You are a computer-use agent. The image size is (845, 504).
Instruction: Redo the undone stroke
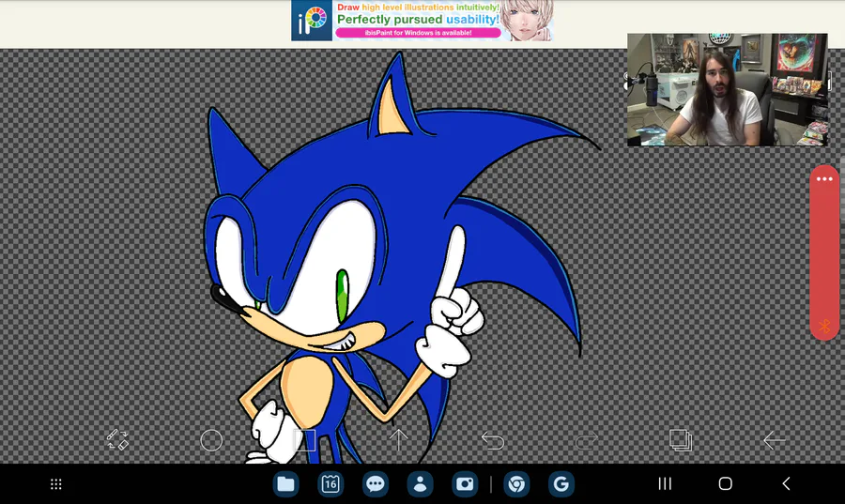pos(586,440)
